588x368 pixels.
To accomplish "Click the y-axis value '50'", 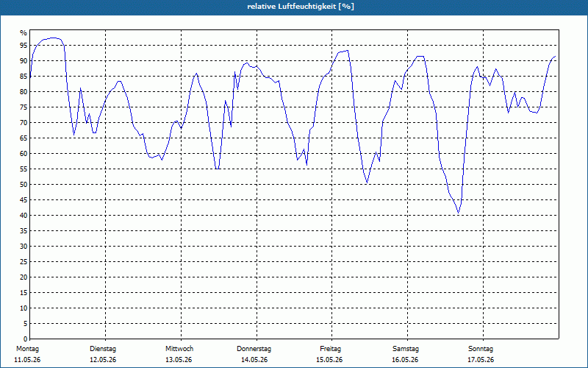I will click(24, 185).
